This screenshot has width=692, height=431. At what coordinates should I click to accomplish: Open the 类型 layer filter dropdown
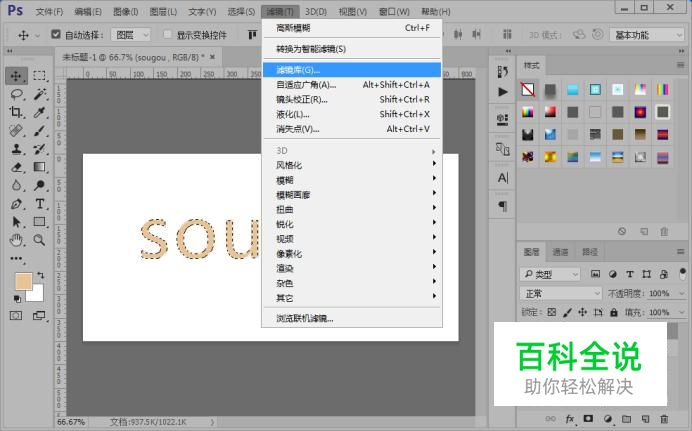point(550,274)
